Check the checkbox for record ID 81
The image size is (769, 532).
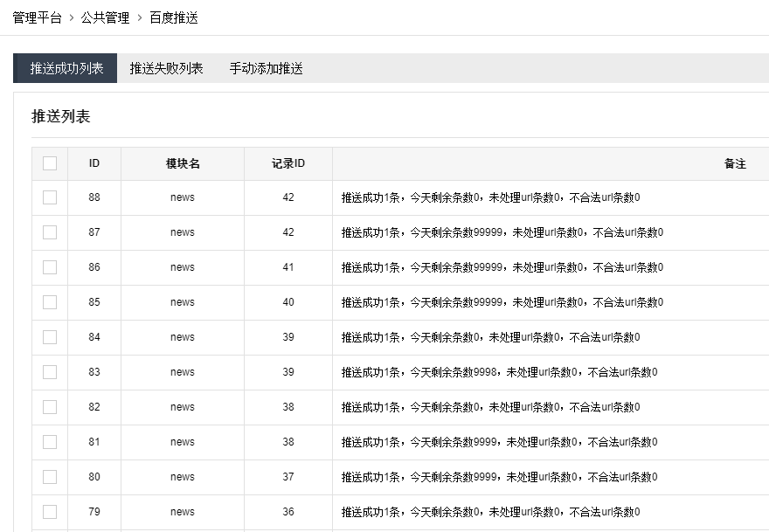(49, 442)
